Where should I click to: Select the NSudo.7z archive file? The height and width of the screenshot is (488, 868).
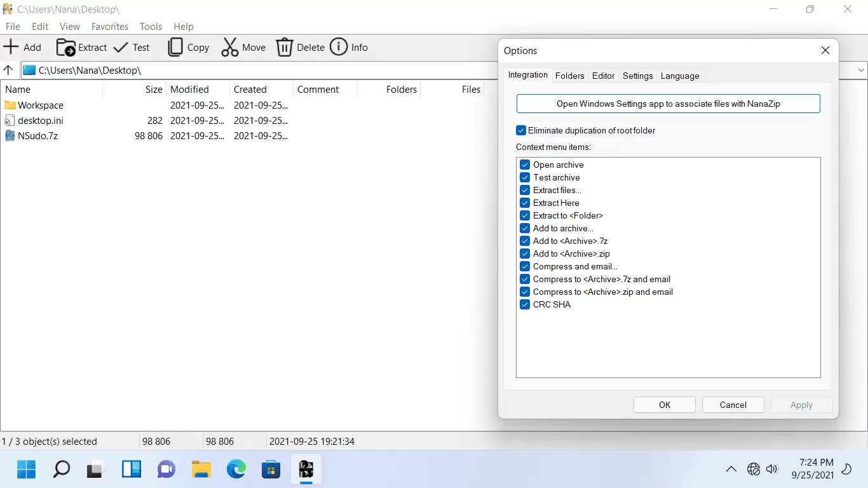pos(37,135)
